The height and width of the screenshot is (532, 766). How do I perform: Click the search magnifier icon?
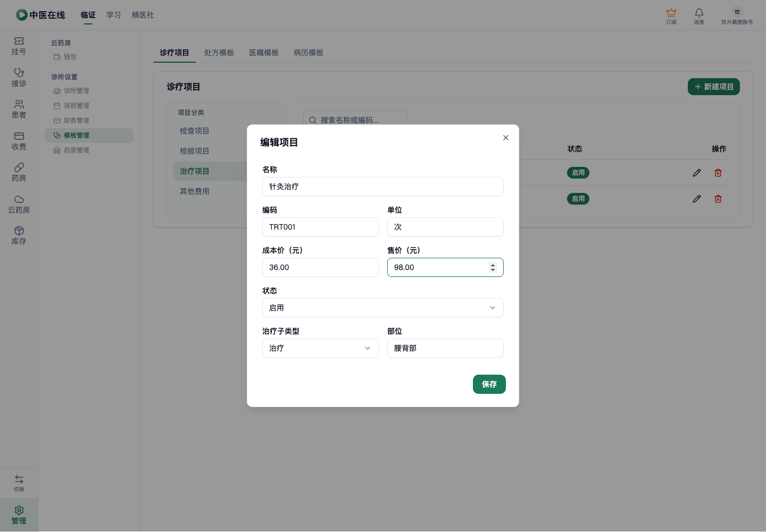[x=313, y=120]
